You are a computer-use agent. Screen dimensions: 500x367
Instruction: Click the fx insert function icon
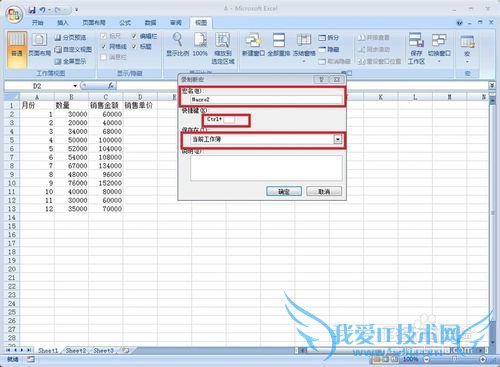pos(111,86)
